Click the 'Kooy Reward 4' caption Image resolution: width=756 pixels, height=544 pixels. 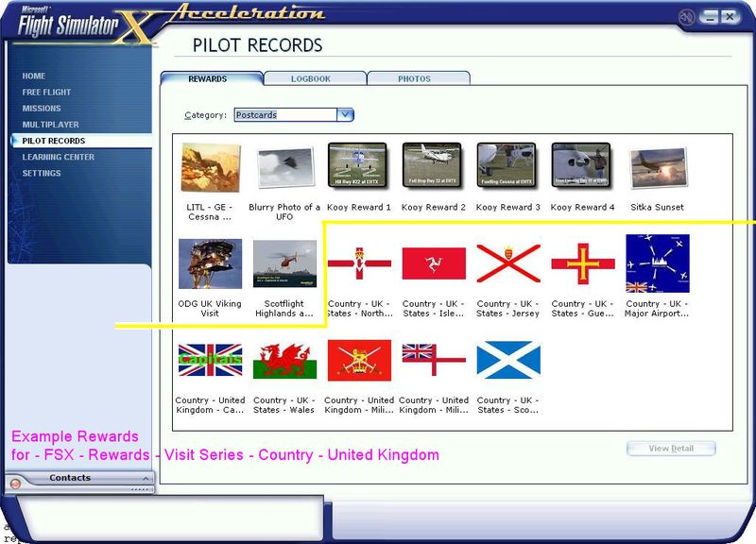(x=583, y=207)
